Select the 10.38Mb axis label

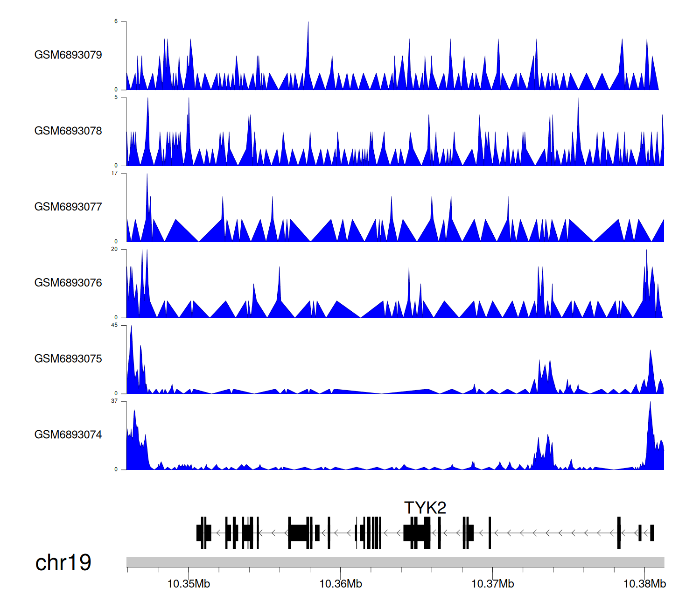click(x=644, y=584)
